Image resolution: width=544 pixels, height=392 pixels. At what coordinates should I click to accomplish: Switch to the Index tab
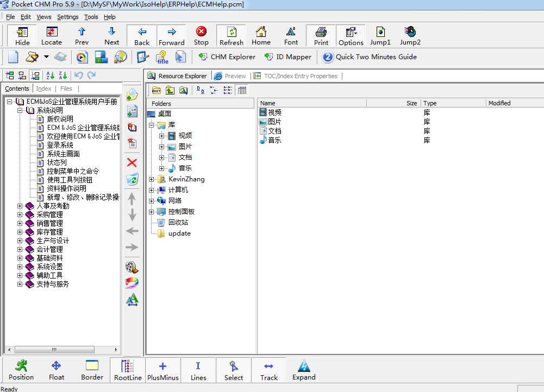tap(43, 88)
